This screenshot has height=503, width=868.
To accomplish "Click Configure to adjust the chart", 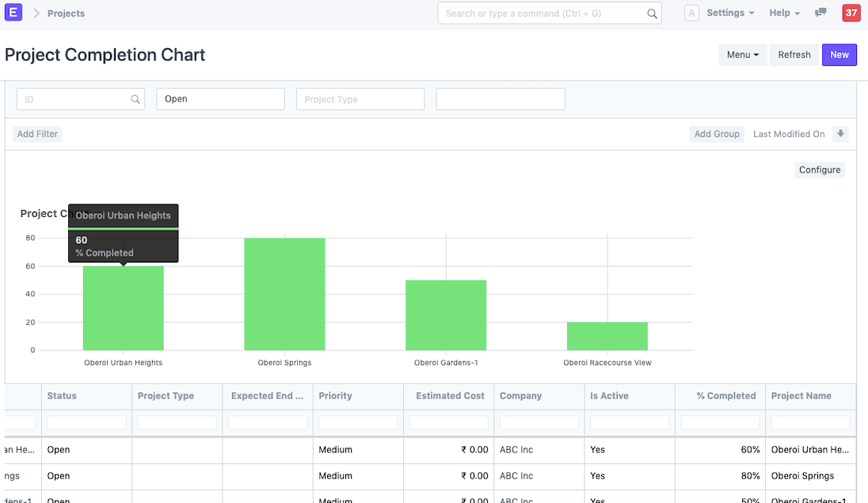I will click(x=819, y=170).
